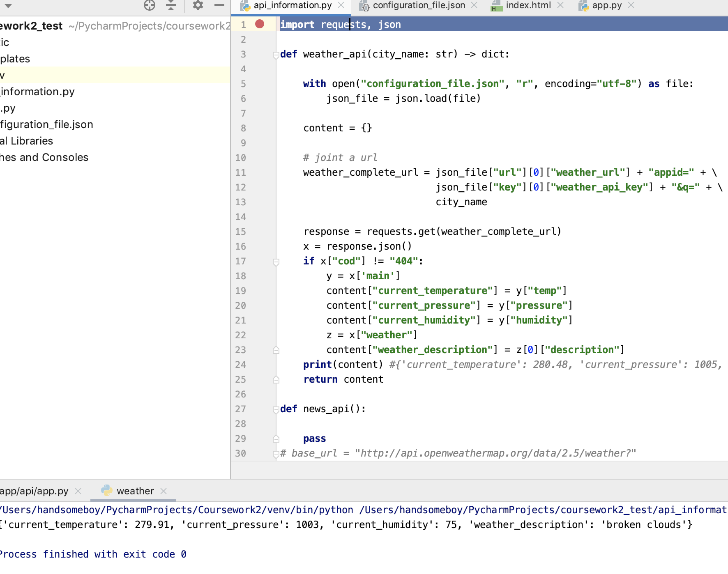Click the 'pass' keyword on line 29
This screenshot has height=574, width=728.
click(315, 439)
